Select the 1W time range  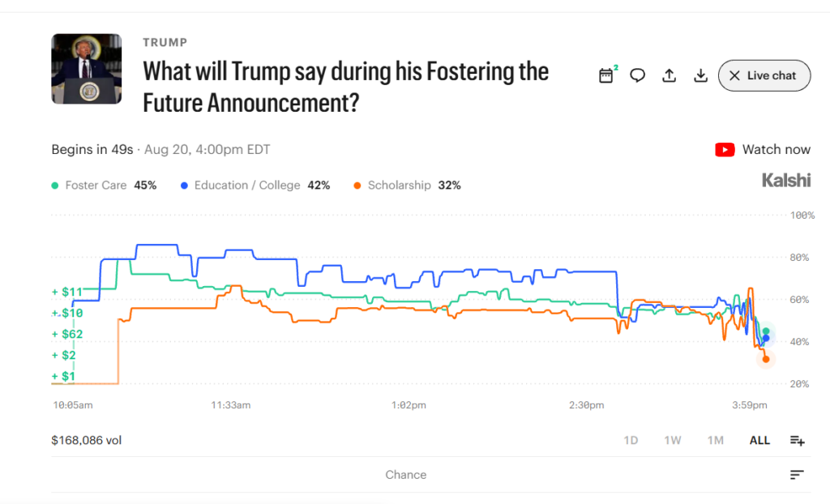point(673,441)
